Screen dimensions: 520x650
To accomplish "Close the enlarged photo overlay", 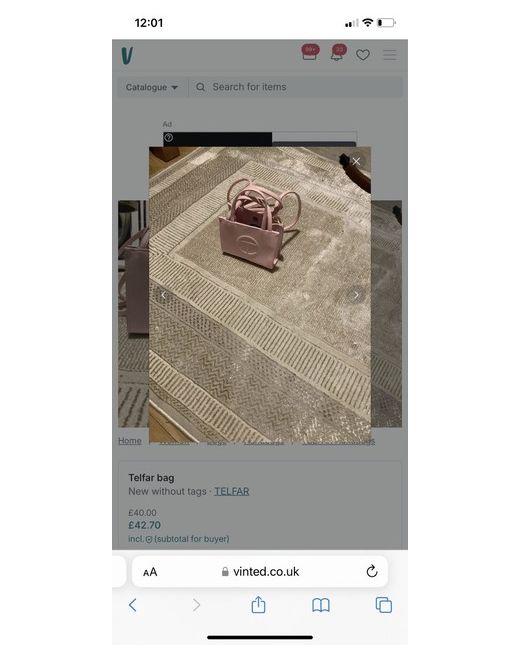I will (x=356, y=161).
